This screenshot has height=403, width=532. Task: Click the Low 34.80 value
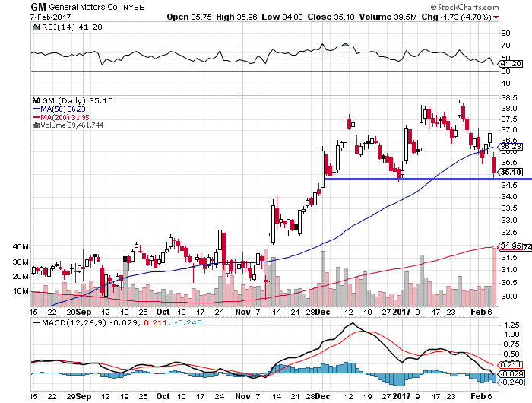coord(282,17)
